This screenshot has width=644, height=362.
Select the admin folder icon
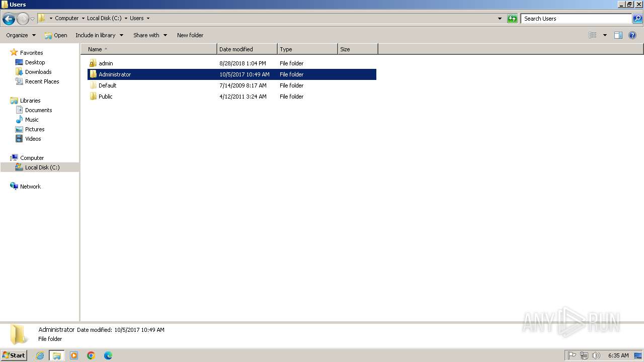coord(93,63)
